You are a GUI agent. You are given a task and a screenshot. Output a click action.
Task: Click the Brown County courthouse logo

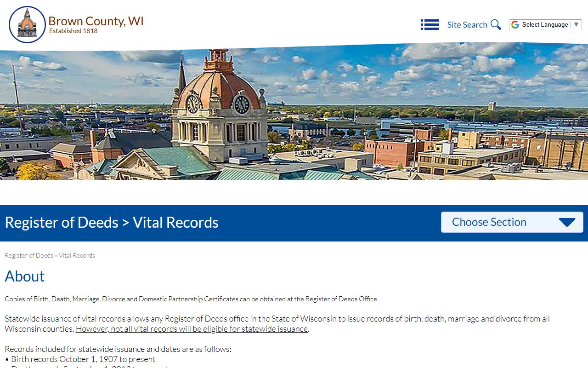(x=27, y=25)
